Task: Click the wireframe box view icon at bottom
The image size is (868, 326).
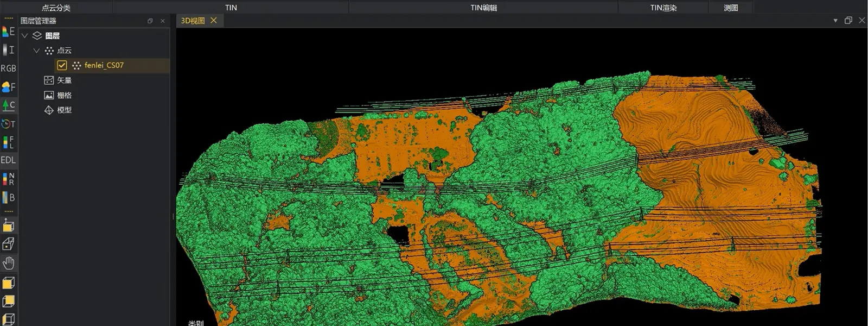Action: point(8,319)
